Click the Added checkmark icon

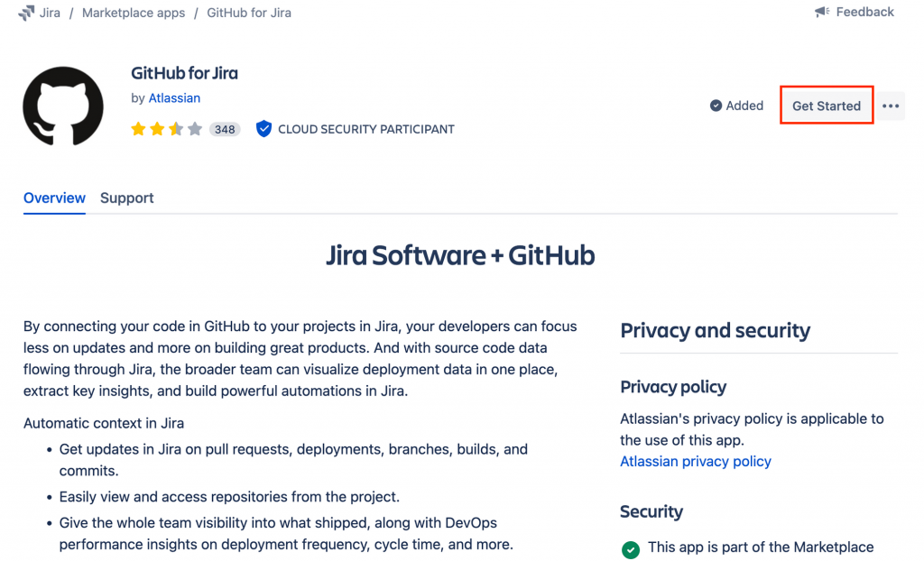pos(716,106)
